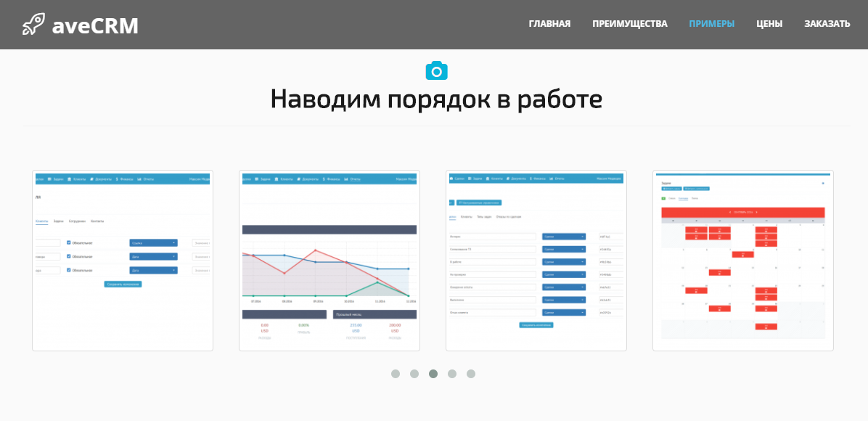Uncheck the first Обязательное checkbox

(x=69, y=242)
